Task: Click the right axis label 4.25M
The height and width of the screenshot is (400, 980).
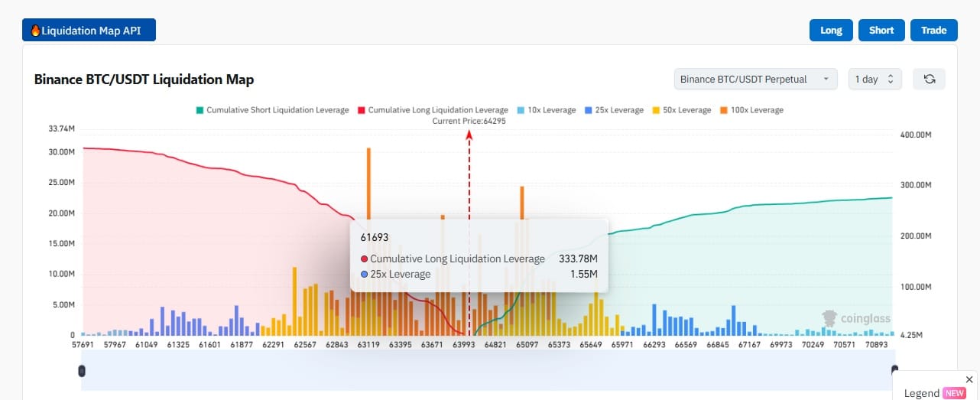Action: click(913, 336)
